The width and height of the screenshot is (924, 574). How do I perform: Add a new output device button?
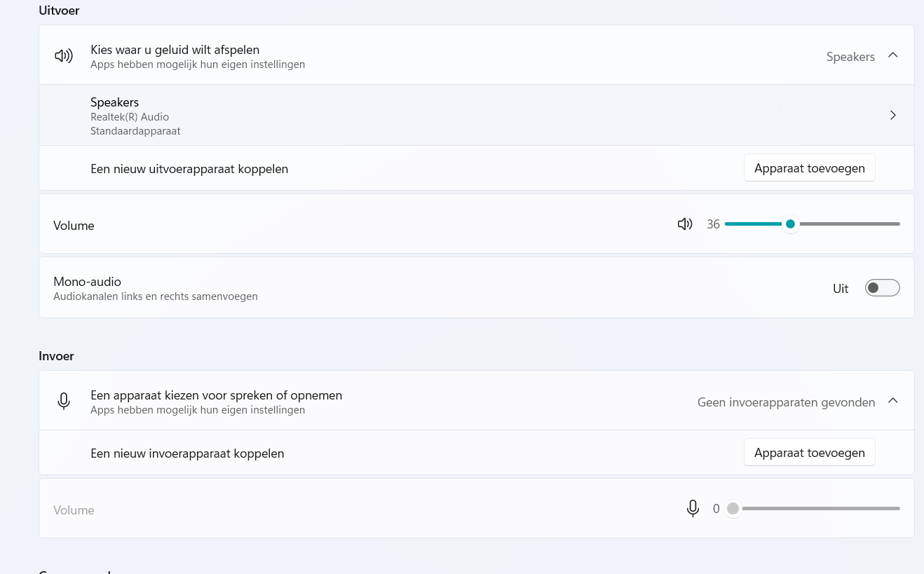809,168
